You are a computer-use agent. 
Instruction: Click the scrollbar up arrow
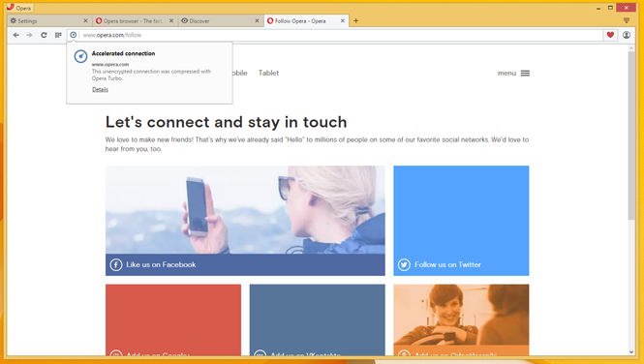[631, 48]
